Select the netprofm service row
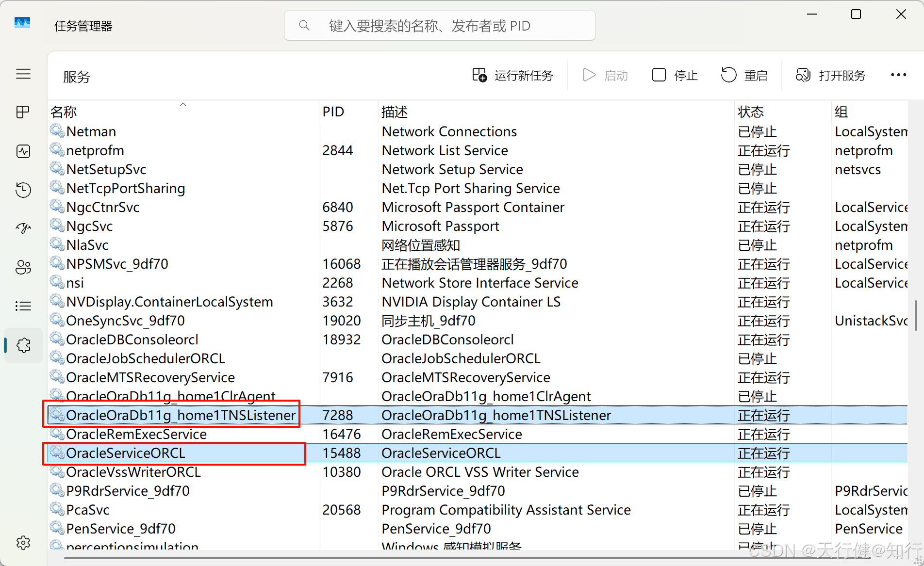The height and width of the screenshot is (566, 924). pyautogui.click(x=478, y=150)
